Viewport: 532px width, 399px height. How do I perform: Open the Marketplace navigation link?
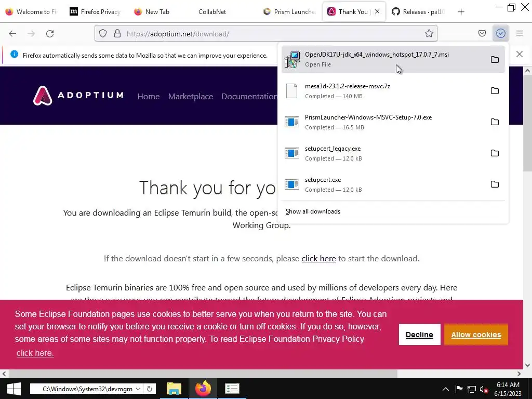click(x=190, y=96)
